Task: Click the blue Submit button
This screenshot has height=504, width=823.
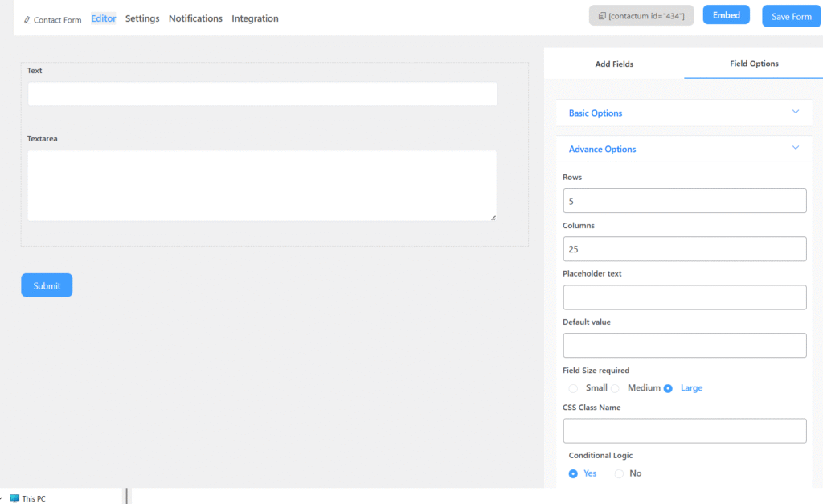Action: click(x=47, y=285)
